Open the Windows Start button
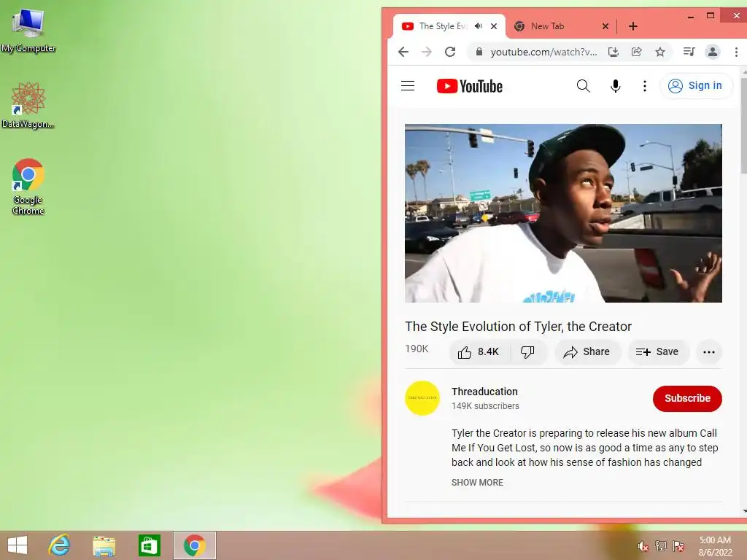Image resolution: width=747 pixels, height=560 pixels. [18, 545]
